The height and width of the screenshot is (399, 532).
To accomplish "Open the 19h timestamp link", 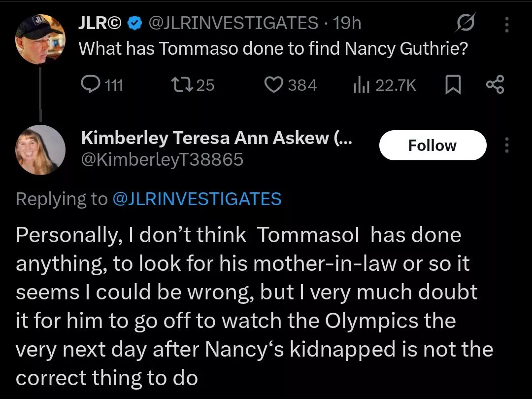I will point(347,23).
